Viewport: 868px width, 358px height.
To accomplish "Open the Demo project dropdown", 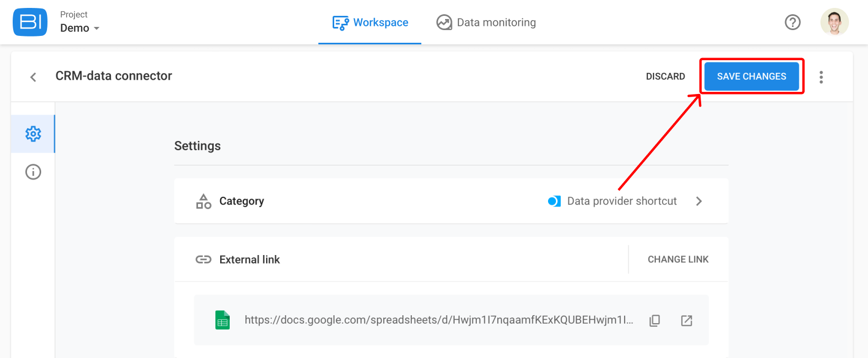I will (80, 28).
